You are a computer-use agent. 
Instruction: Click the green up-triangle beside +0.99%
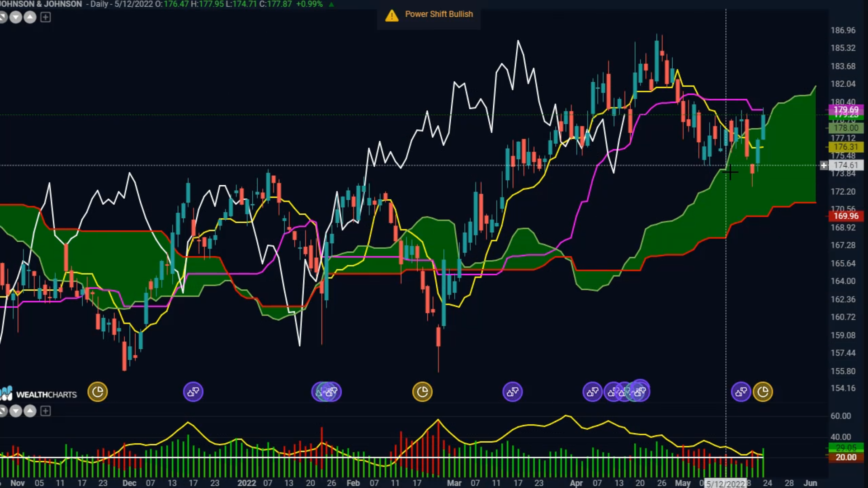(331, 5)
